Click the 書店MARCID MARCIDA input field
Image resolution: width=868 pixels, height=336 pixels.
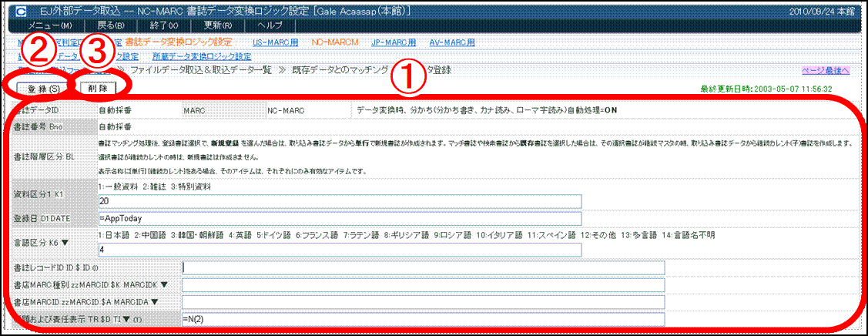[x=423, y=302]
